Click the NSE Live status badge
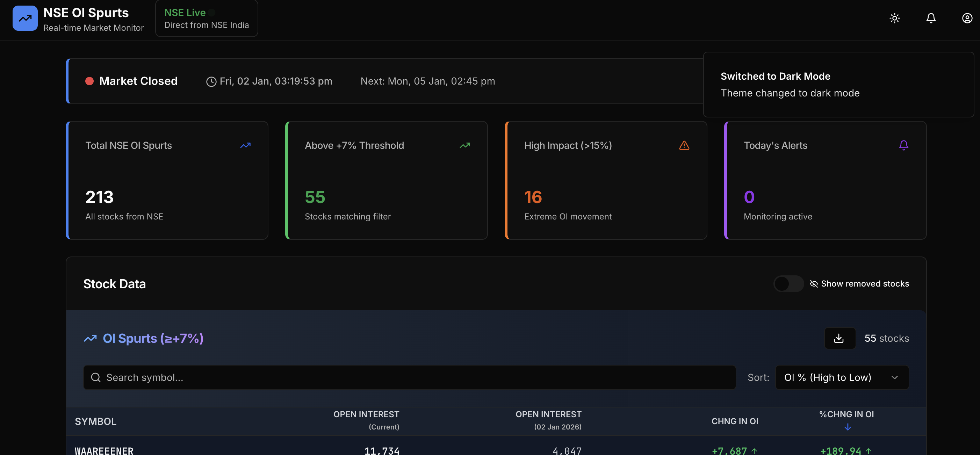The width and height of the screenshot is (980, 455). pyautogui.click(x=207, y=18)
